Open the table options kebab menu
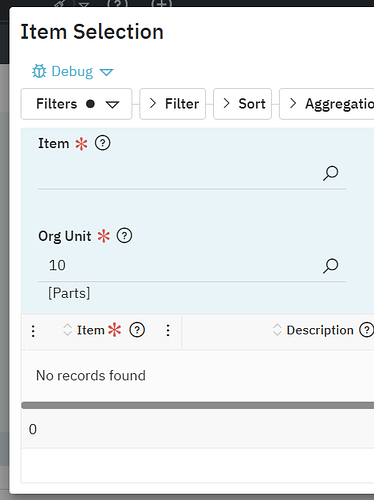The height and width of the screenshot is (500, 374). pyautogui.click(x=33, y=331)
